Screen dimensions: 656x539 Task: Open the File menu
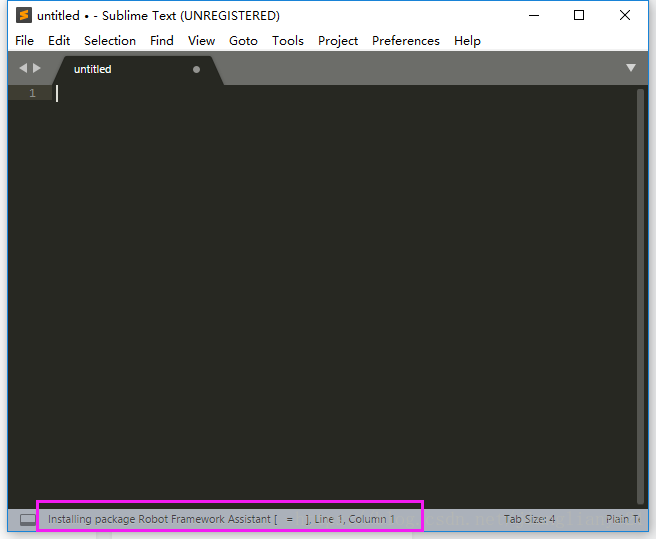point(24,41)
